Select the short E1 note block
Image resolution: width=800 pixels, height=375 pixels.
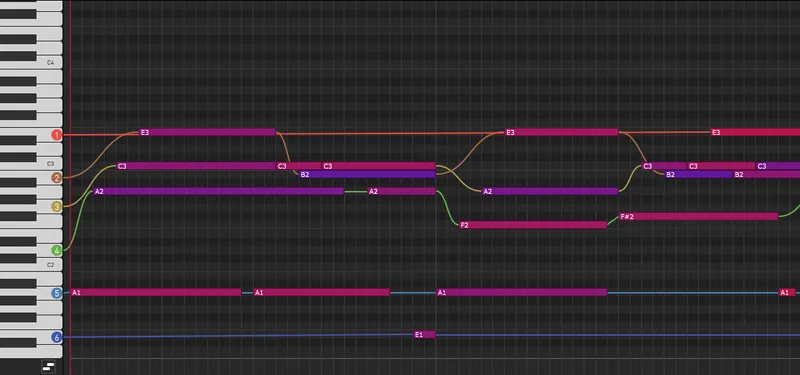(424, 335)
